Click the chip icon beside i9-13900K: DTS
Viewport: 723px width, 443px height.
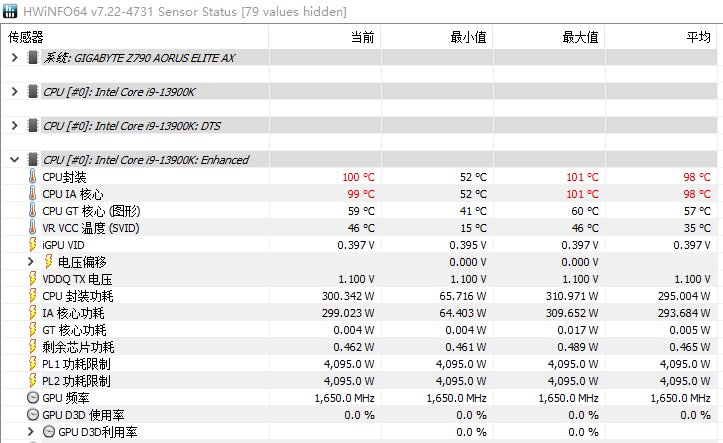coord(32,125)
